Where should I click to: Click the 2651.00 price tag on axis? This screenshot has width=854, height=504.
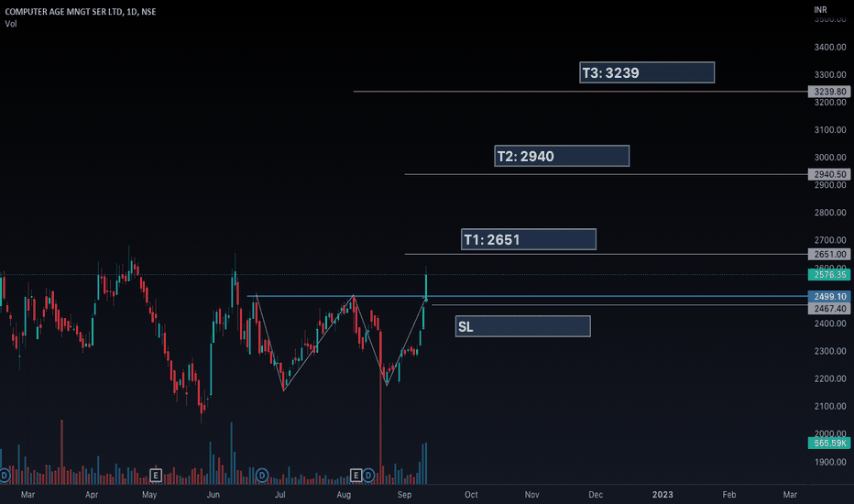tap(829, 255)
